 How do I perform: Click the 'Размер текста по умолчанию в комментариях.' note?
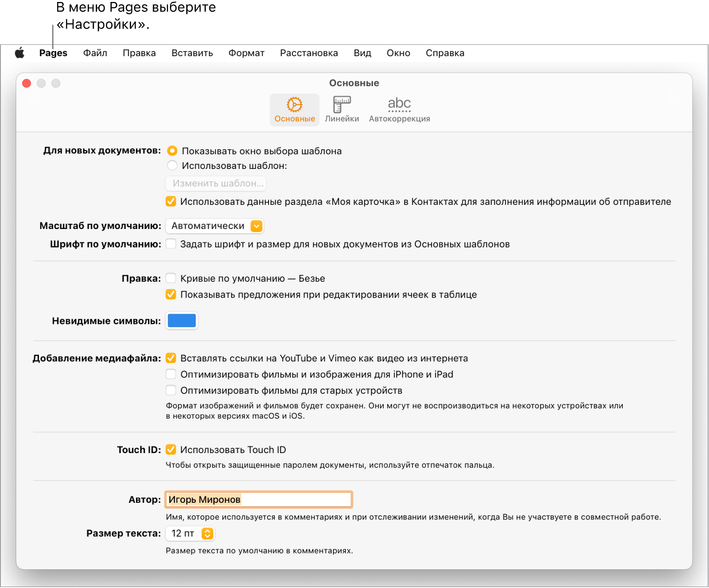tap(259, 551)
